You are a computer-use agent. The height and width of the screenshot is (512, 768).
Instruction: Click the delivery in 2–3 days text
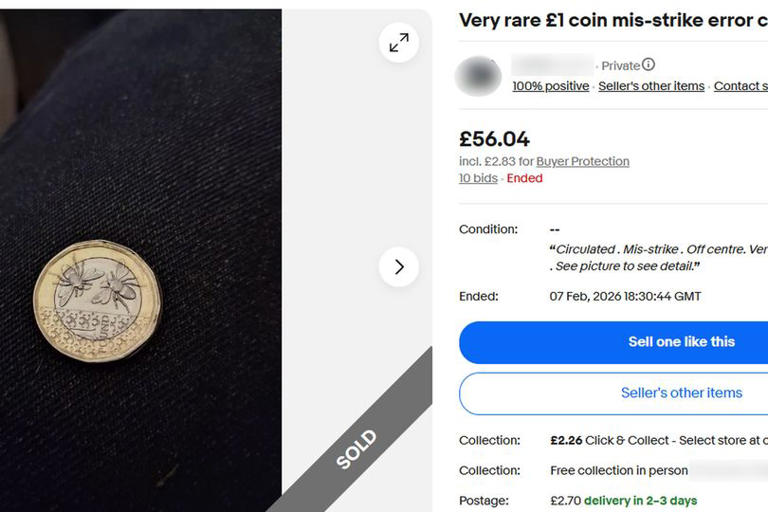(640, 500)
